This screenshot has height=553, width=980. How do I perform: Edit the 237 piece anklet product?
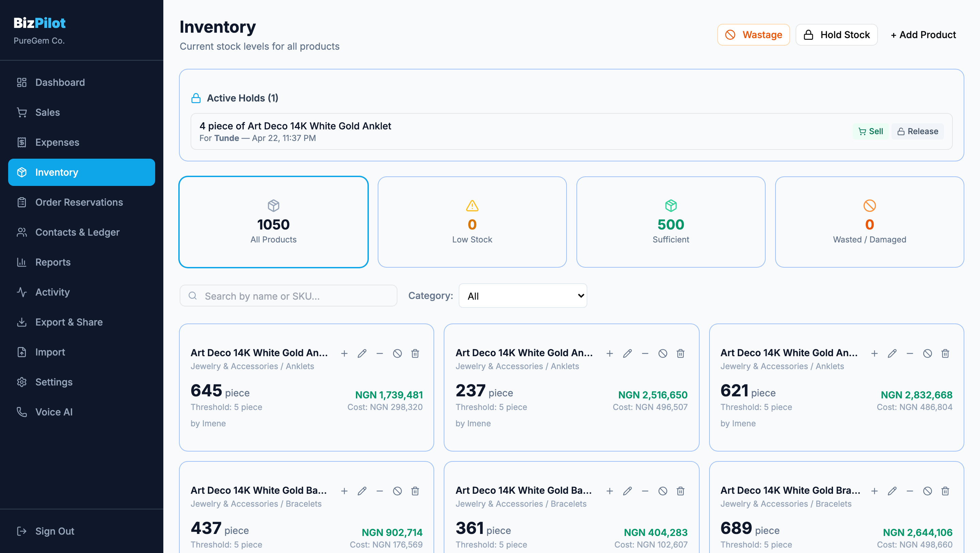[x=627, y=353]
